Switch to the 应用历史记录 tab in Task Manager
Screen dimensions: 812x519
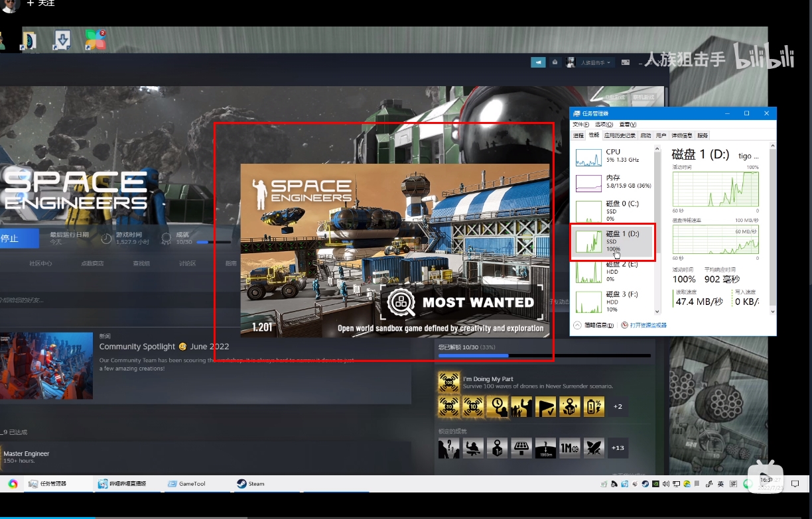620,135
